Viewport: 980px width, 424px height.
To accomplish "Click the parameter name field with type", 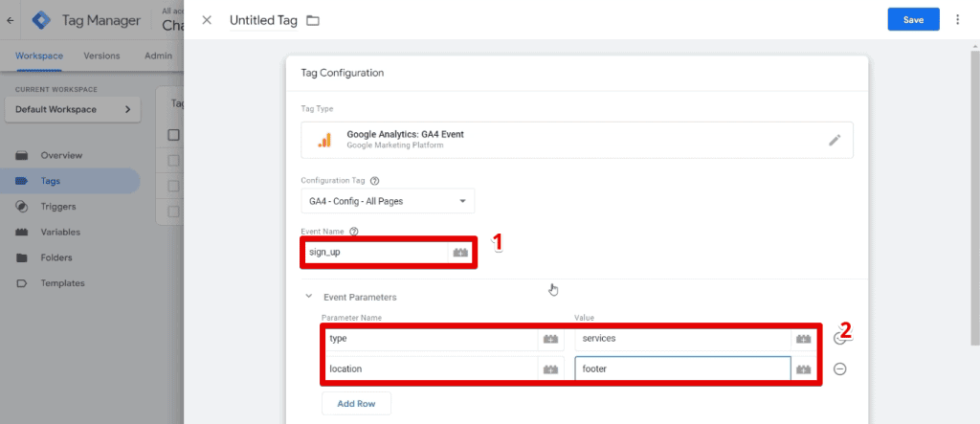I will (430, 338).
